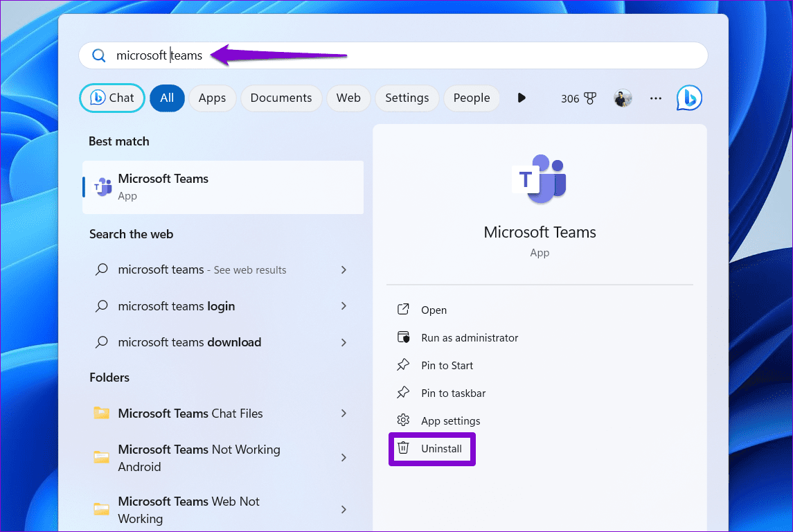Click the play triangle icon beside People filter

(522, 98)
